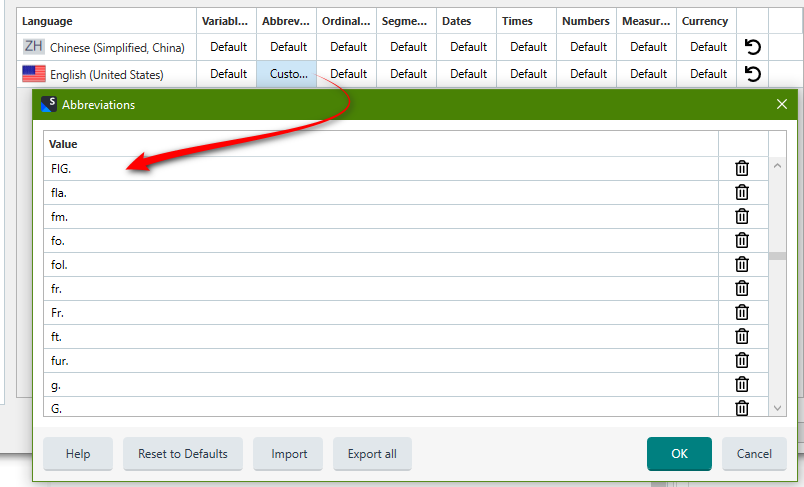This screenshot has width=804, height=487.
Task: Reset English (United States) row settings
Action: pyautogui.click(x=752, y=74)
